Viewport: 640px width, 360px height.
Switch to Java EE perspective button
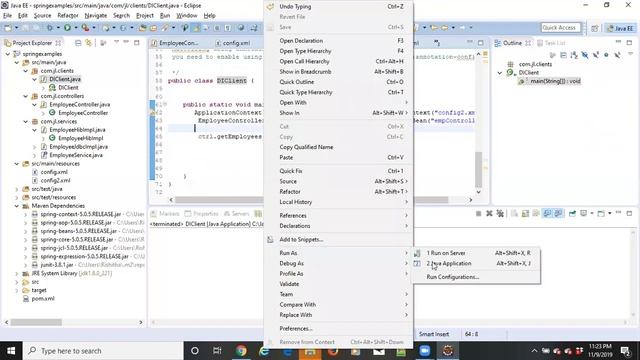(x=620, y=28)
